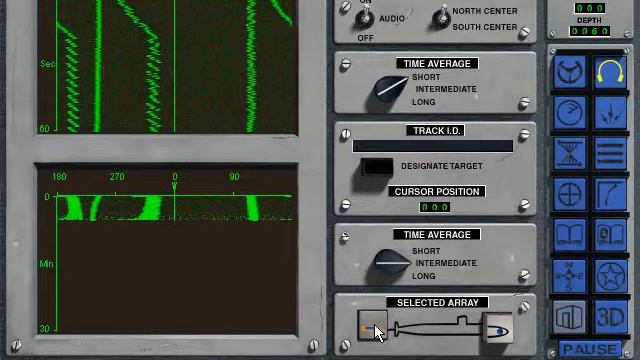
Task: Turn the lower TIME AVERAGE knob
Action: point(391,262)
